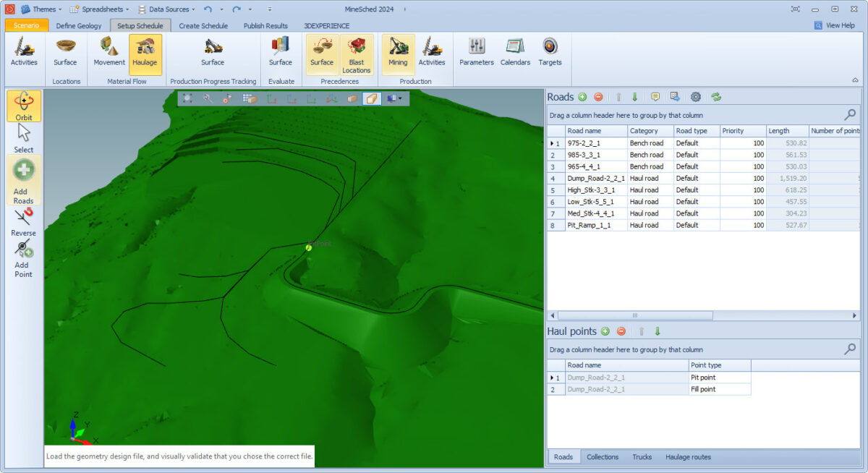868x473 pixels.
Task: Click the Haulage icon in Material Flow
Action: (145, 54)
